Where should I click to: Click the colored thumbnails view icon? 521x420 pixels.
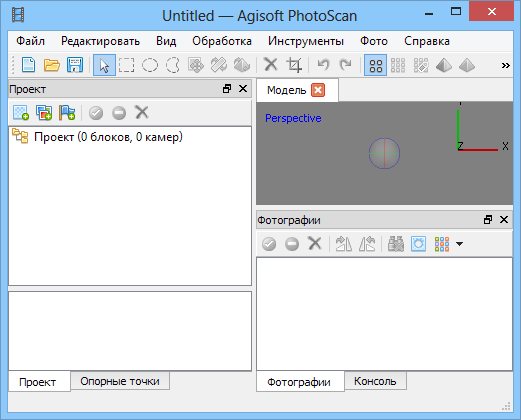(442, 244)
